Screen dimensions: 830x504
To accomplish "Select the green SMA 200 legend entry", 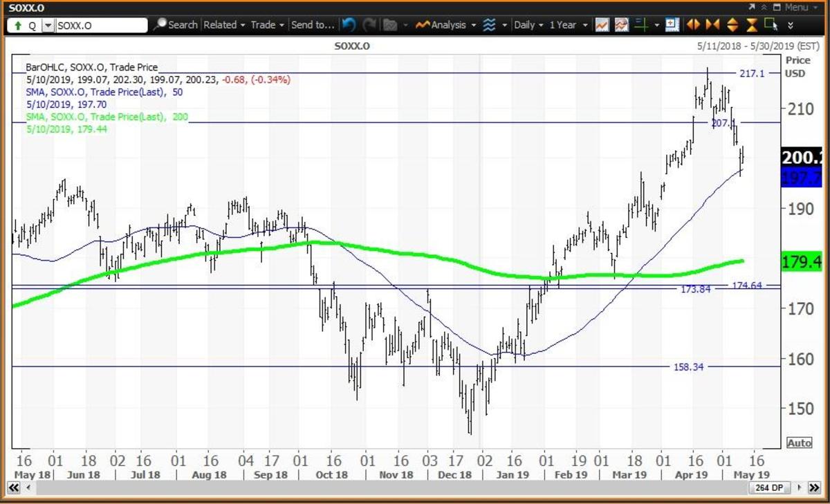I will (x=107, y=117).
